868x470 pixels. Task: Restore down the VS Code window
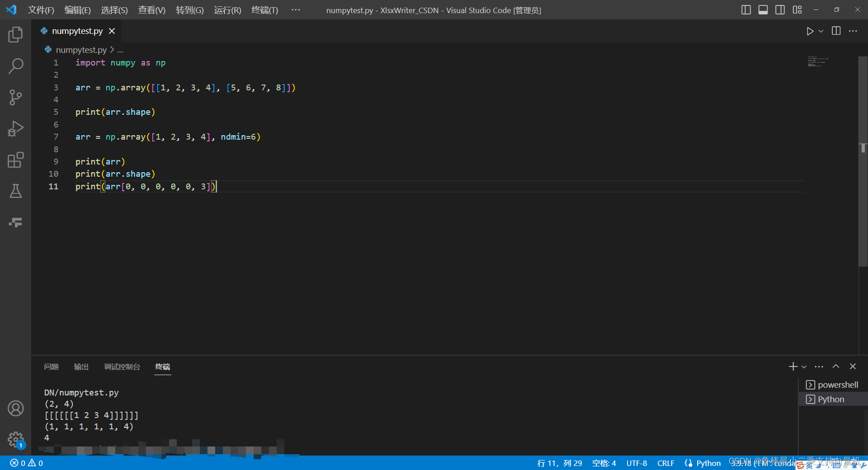tap(837, 10)
